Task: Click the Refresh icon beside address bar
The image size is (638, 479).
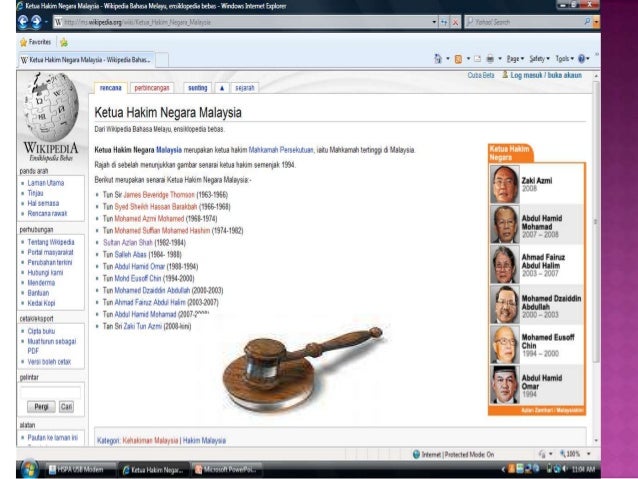Action: coord(444,22)
